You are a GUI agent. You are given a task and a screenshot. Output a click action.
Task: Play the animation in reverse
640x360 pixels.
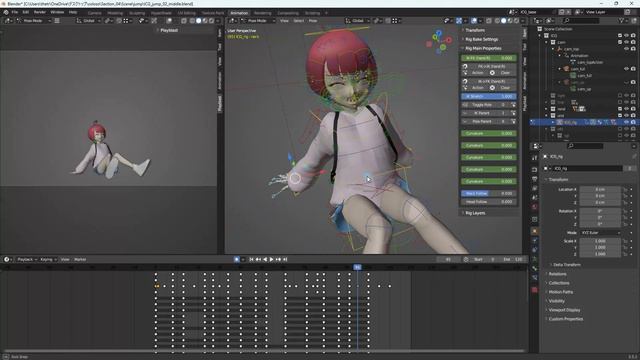click(x=265, y=260)
